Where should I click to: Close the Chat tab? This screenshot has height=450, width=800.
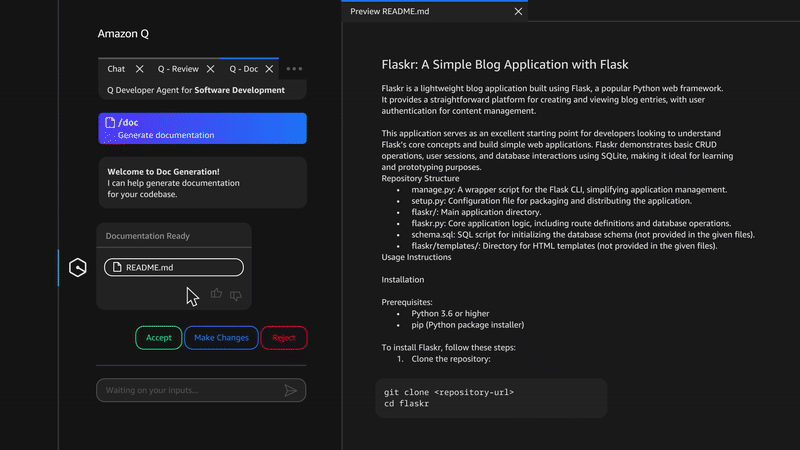coord(139,69)
